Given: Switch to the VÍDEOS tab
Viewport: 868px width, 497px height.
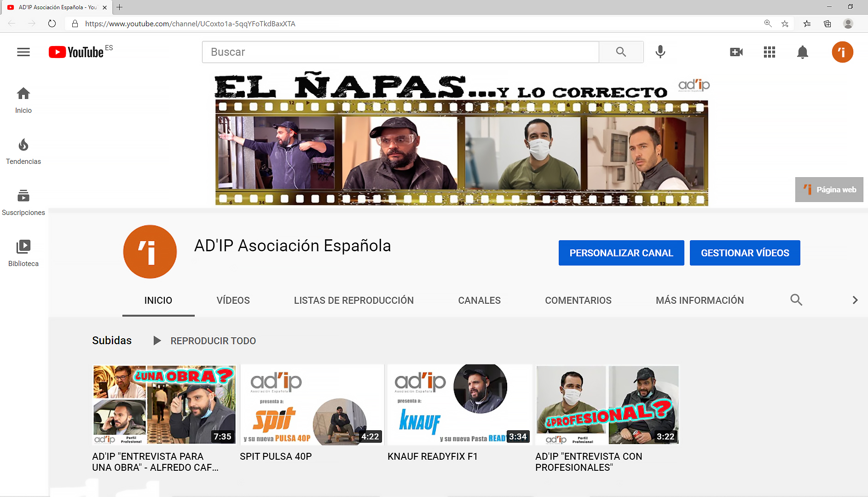Looking at the screenshot, I should [x=233, y=300].
